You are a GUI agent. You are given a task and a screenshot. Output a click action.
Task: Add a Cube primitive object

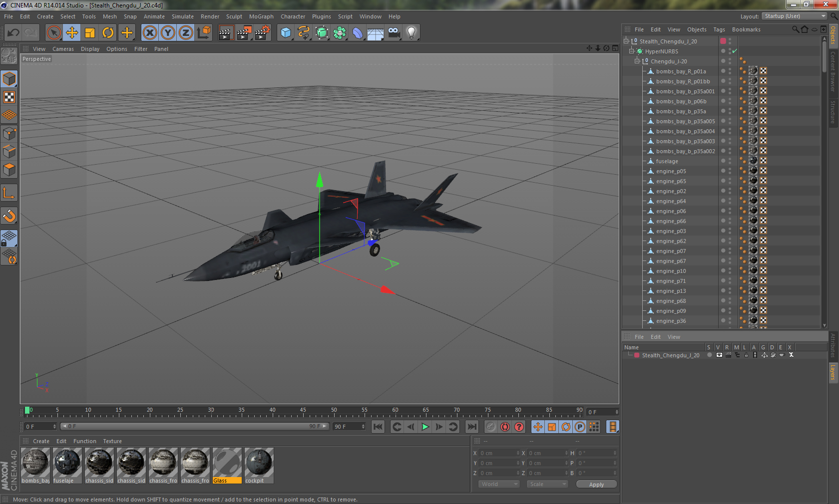coord(286,33)
